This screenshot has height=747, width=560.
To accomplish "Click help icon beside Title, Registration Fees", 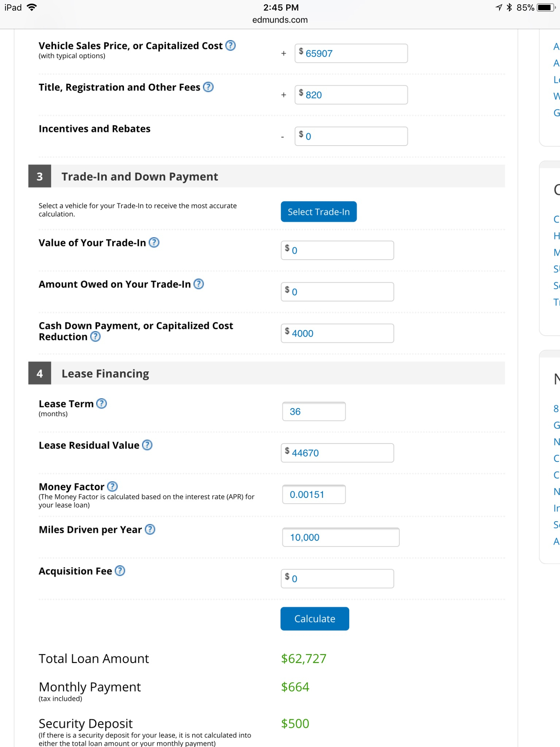I will coord(208,87).
